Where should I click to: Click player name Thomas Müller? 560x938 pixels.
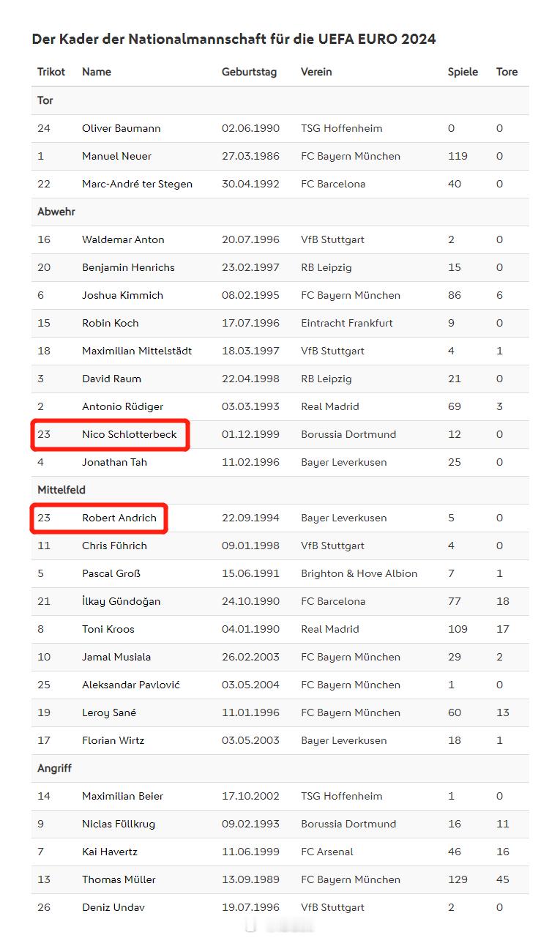click(x=119, y=879)
